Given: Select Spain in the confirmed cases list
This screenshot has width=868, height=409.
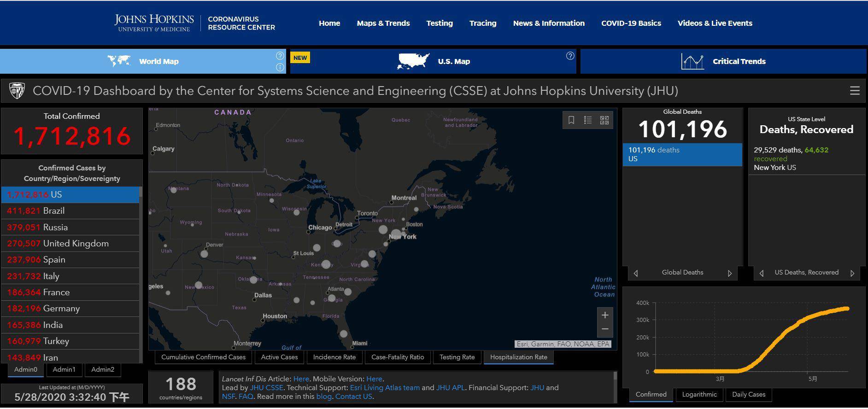Looking at the screenshot, I should tap(70, 260).
